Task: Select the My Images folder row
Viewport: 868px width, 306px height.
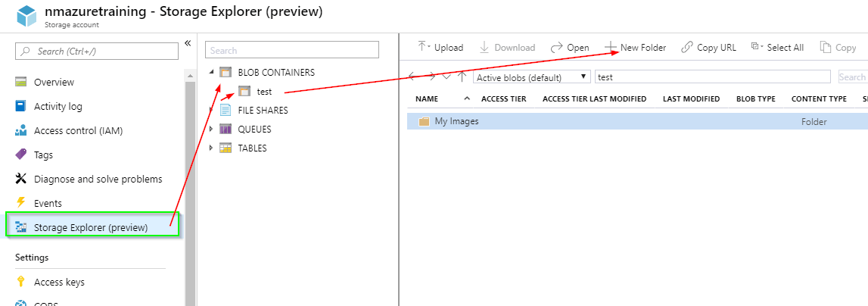Action: [x=456, y=121]
